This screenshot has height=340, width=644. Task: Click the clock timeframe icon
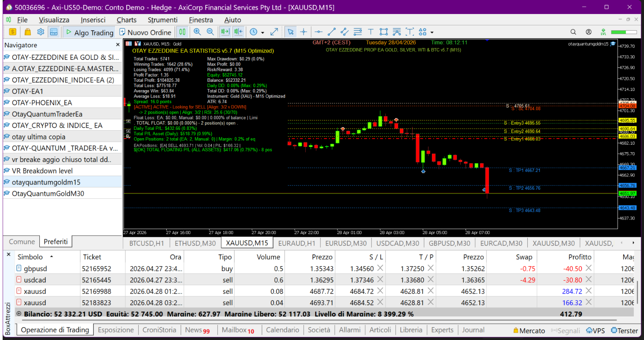(x=253, y=32)
